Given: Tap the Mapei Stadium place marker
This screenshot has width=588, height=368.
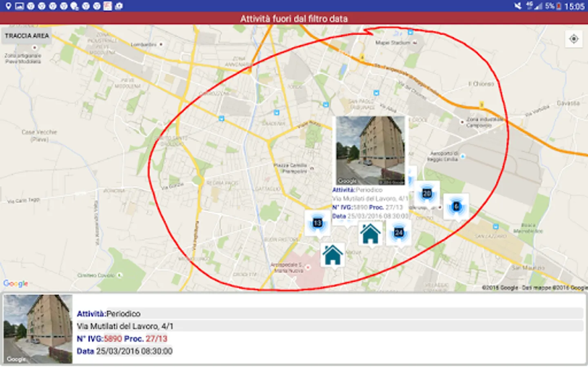Looking at the screenshot, I should click(415, 43).
